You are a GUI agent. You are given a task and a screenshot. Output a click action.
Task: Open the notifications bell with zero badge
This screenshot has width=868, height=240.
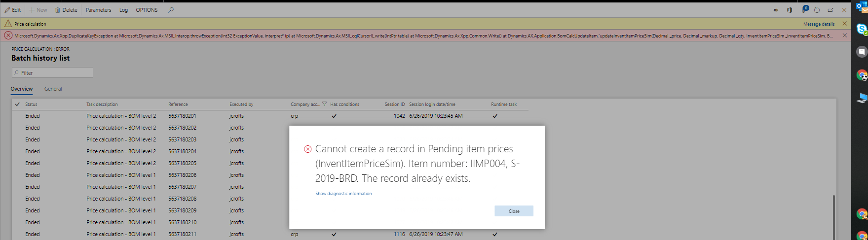tap(805, 9)
